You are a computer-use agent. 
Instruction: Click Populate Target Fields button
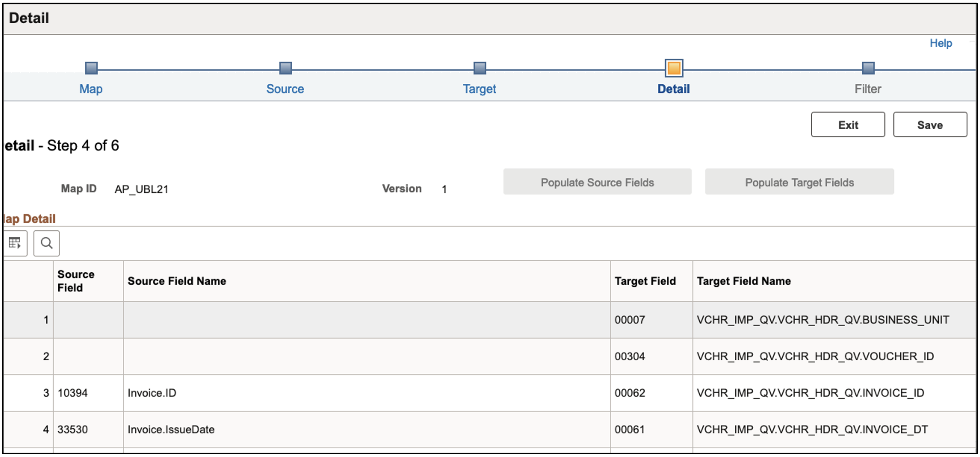(799, 183)
